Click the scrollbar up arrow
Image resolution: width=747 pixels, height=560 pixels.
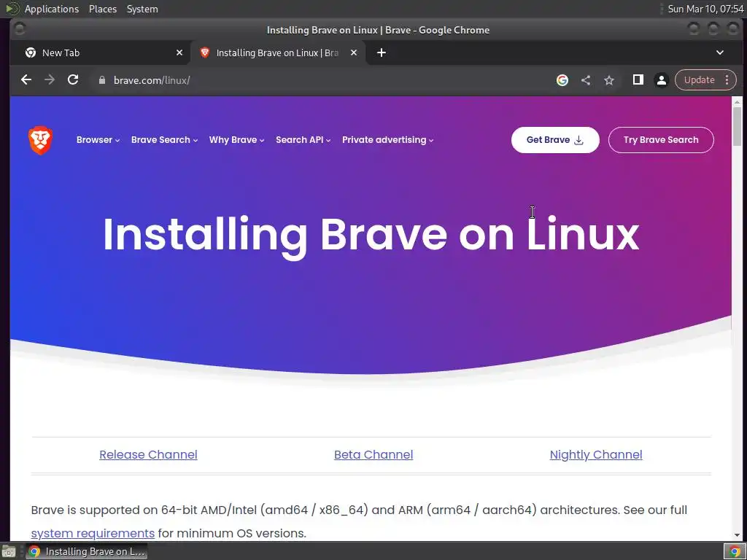pos(737,102)
